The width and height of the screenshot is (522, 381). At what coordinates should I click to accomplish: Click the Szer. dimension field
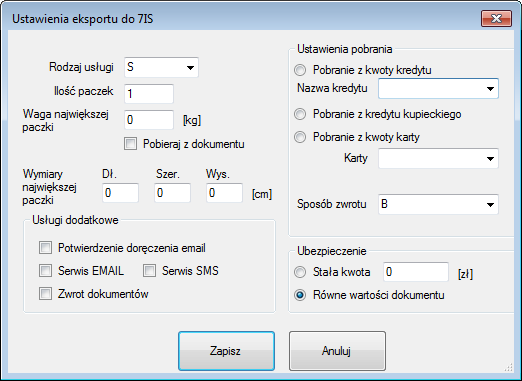[172, 193]
